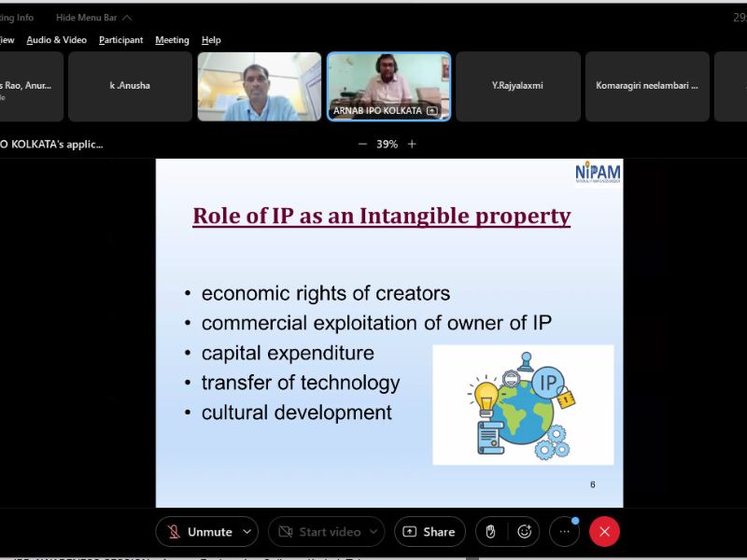Click bullet text economic rights of creators
This screenshot has width=747, height=560.
pos(326,293)
